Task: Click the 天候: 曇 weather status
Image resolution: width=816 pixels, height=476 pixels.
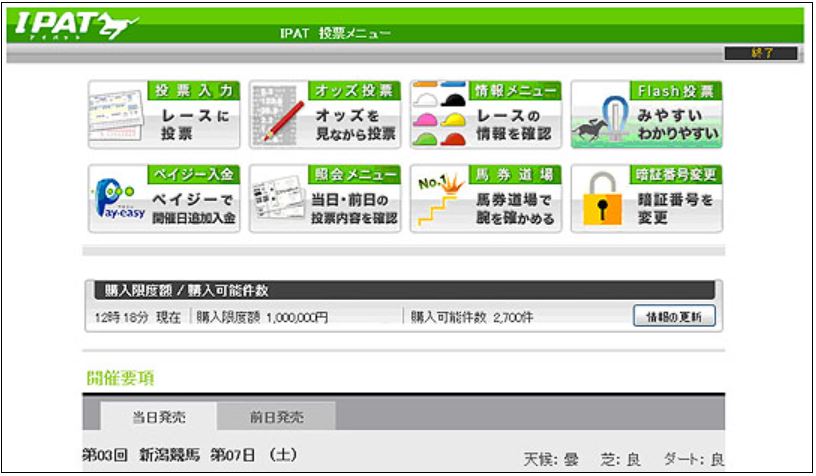Action: pos(551,459)
